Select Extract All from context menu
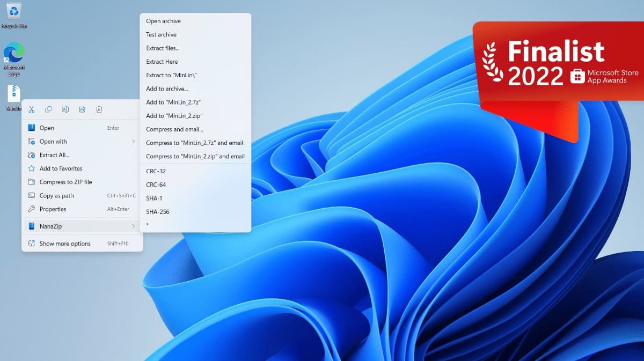The height and width of the screenshot is (361, 644). coord(54,155)
